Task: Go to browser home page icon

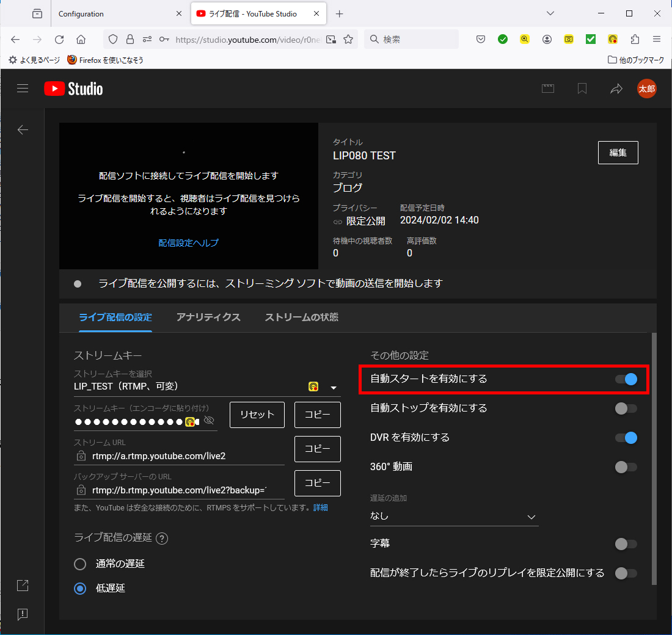Action: [81, 40]
